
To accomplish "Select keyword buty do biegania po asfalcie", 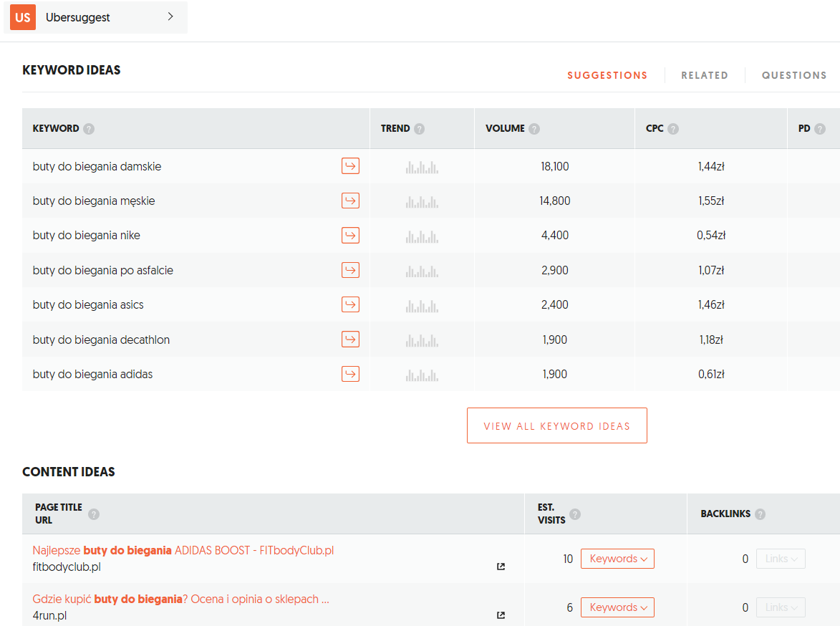I will [x=103, y=270].
